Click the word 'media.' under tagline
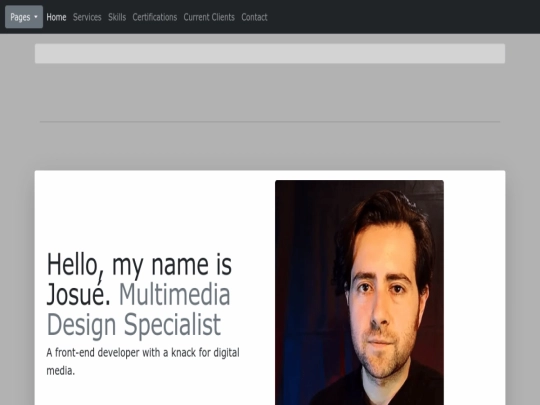The width and height of the screenshot is (540, 405). pos(61,371)
